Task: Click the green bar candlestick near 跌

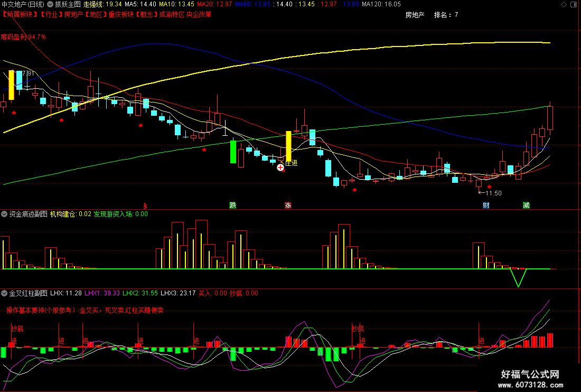Action: click(x=233, y=152)
